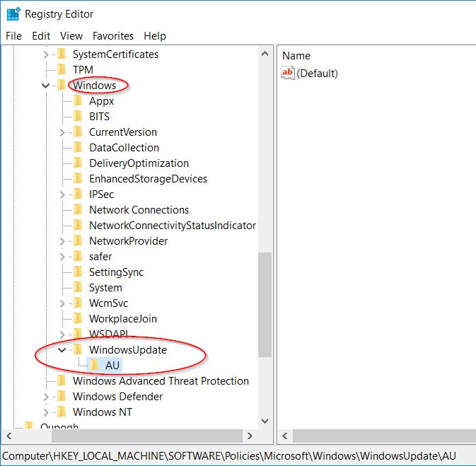The height and width of the screenshot is (466, 476).
Task: Open the File menu
Action: (13, 36)
